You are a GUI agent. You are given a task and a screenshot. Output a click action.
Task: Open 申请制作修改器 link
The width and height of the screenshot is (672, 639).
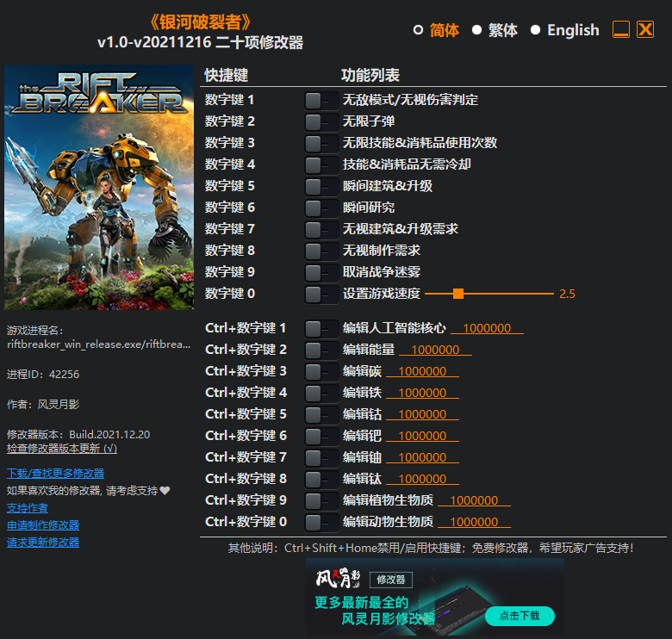(43, 525)
